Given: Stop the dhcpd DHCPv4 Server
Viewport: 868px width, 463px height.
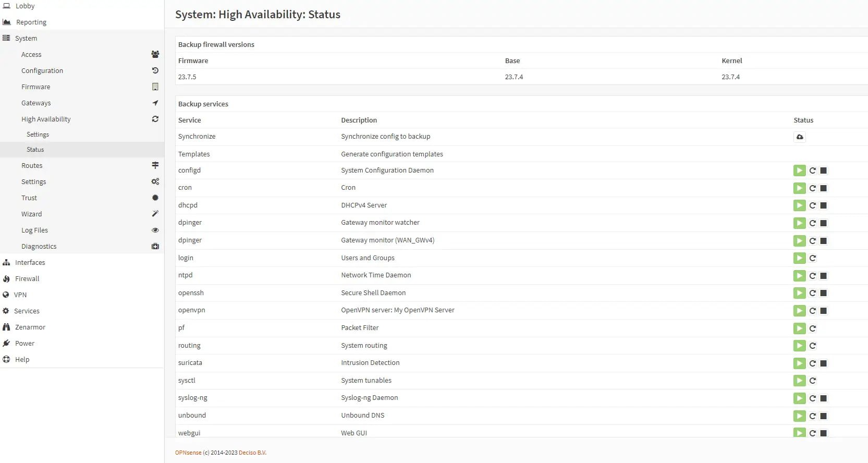Looking at the screenshot, I should (x=824, y=205).
